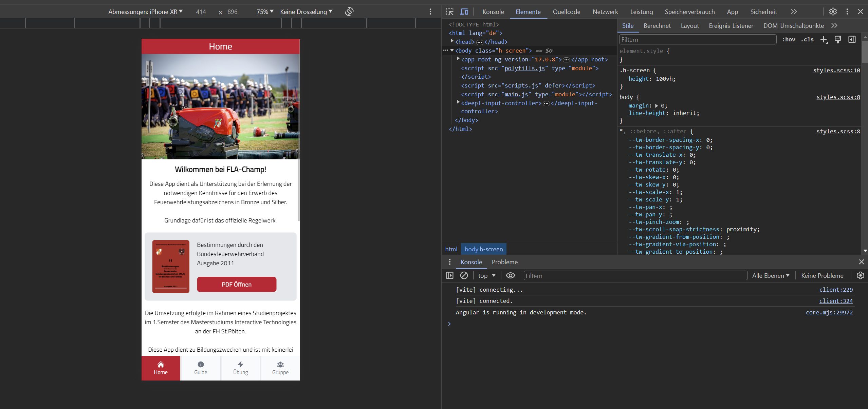Expand the head element
Image resolution: width=868 pixels, height=409 pixels.
(x=452, y=41)
